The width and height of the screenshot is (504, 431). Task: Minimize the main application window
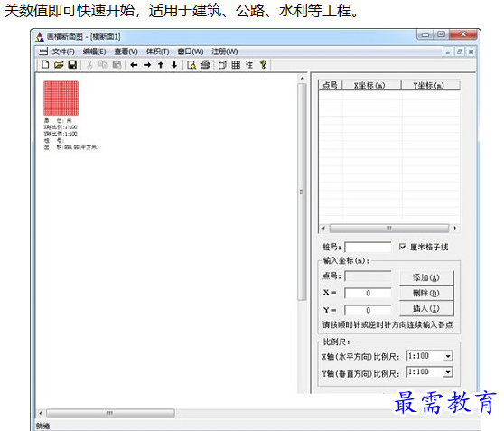pos(425,34)
